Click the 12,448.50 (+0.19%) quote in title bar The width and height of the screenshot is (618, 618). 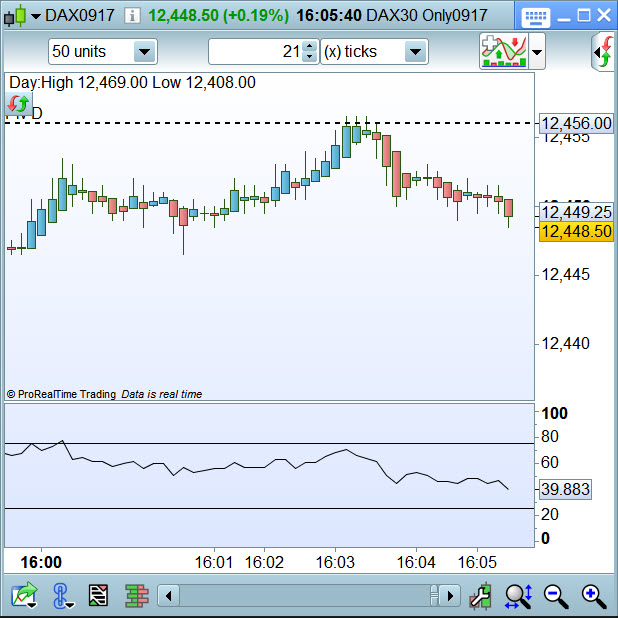pyautogui.click(x=218, y=16)
